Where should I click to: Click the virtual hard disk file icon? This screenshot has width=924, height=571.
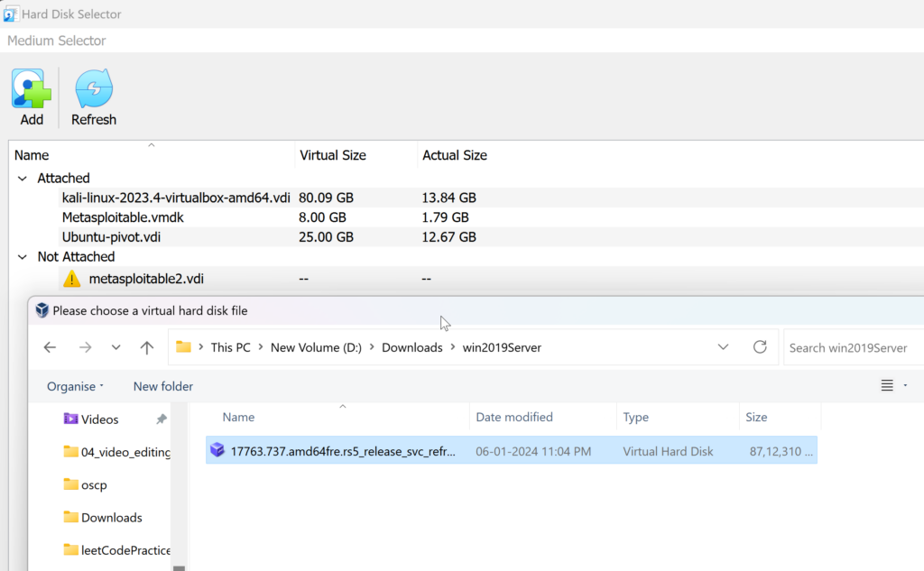(x=217, y=450)
